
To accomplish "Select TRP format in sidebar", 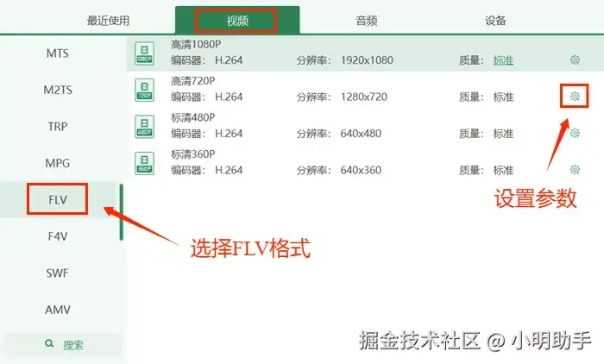I will pyautogui.click(x=58, y=126).
